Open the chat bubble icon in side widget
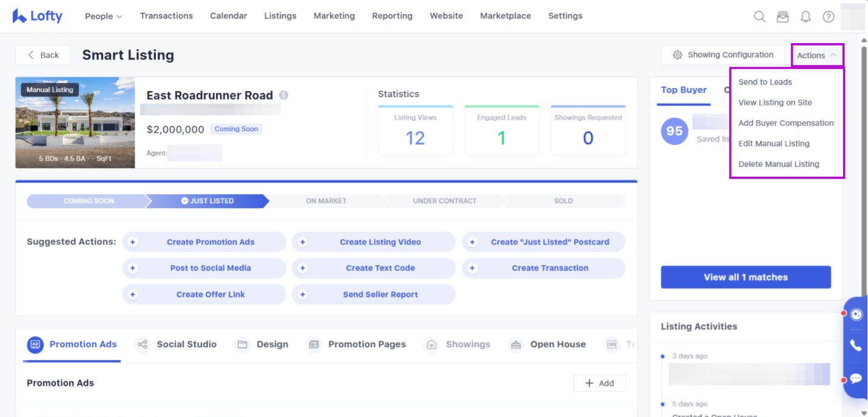Viewport: 868px width, 417px height. (856, 379)
